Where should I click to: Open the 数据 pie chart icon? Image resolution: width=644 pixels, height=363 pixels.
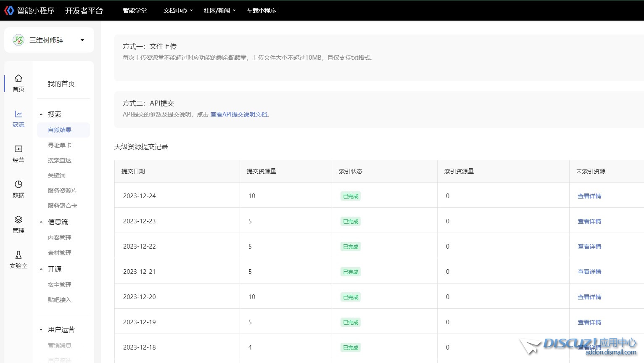[18, 185]
